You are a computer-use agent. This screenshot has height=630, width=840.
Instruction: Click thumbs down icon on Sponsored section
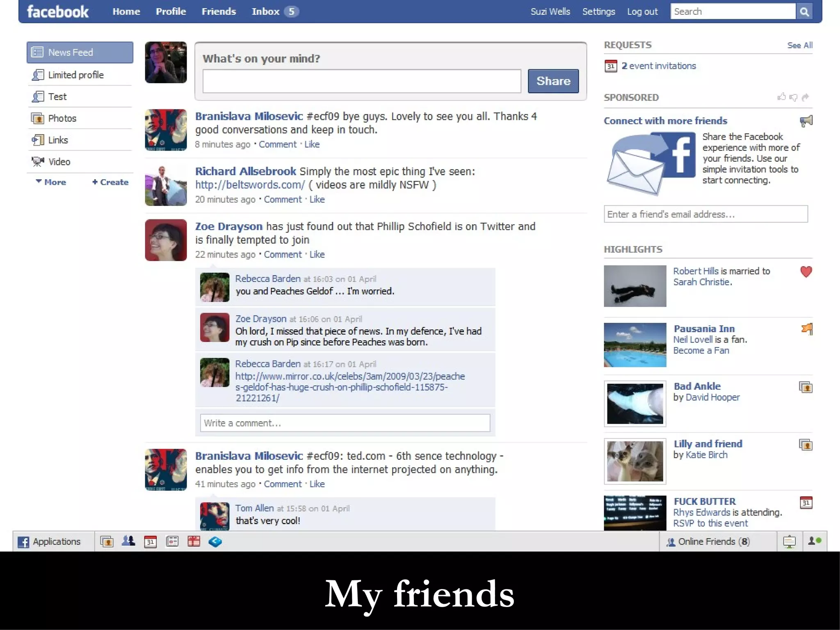(793, 97)
